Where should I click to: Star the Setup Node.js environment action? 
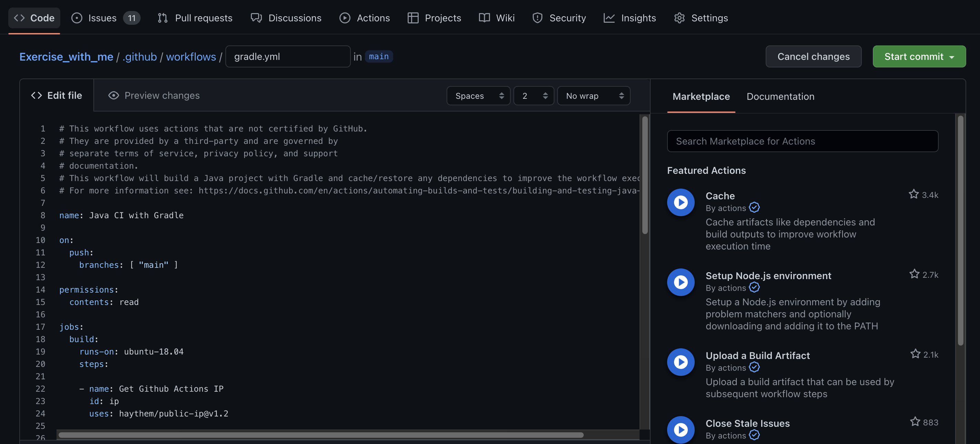click(914, 274)
